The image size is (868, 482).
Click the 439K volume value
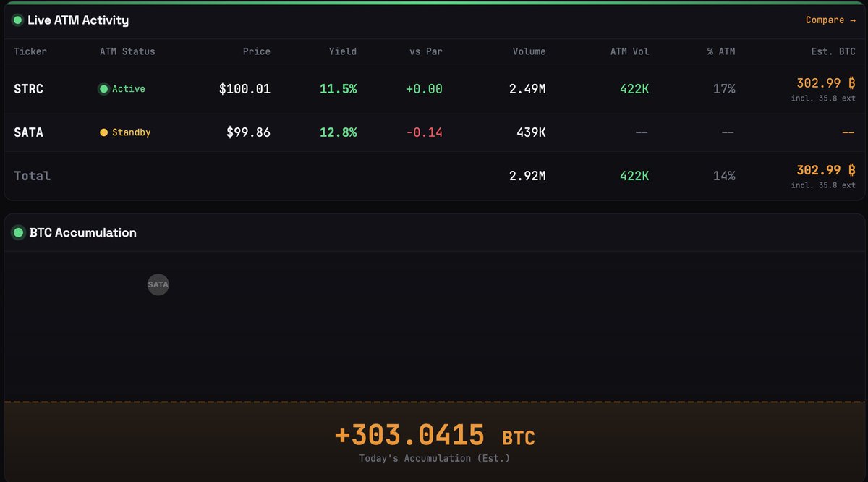[x=531, y=132]
